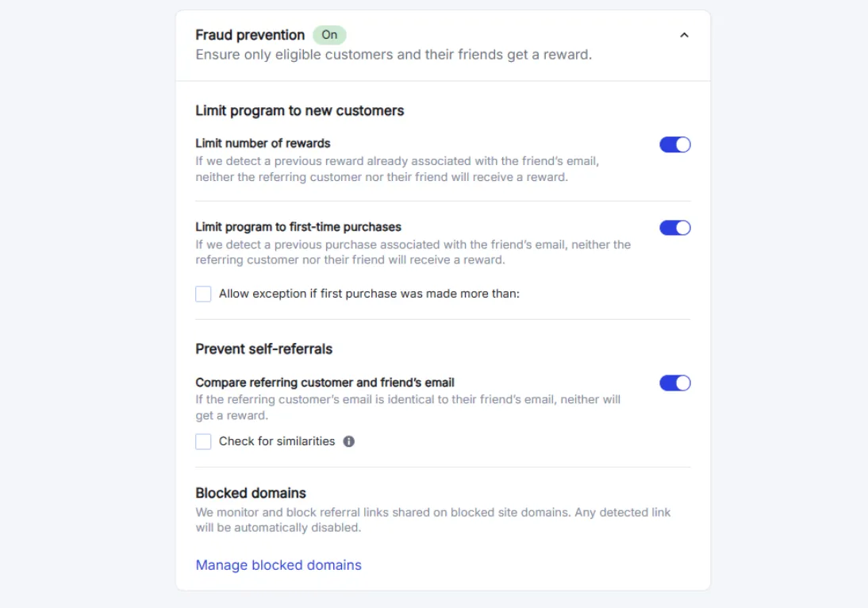Image resolution: width=868 pixels, height=608 pixels.
Task: Click the Blocked domains description paragraph
Action: pos(432,520)
